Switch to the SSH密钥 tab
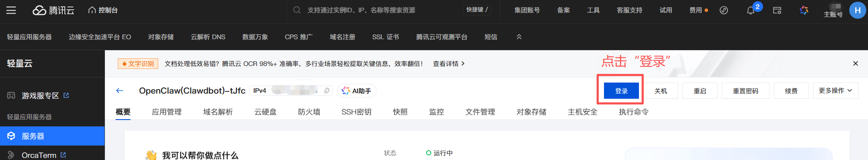Screen dimensions: 868x160 coord(356,112)
